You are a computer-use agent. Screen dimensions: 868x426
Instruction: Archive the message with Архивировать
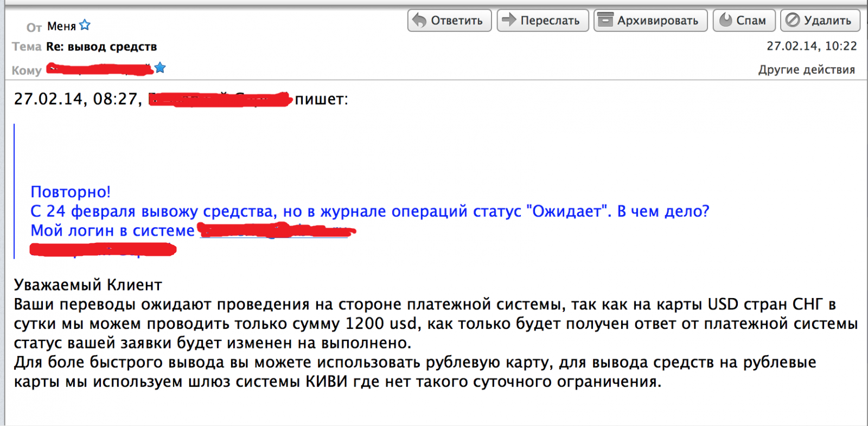click(x=650, y=21)
